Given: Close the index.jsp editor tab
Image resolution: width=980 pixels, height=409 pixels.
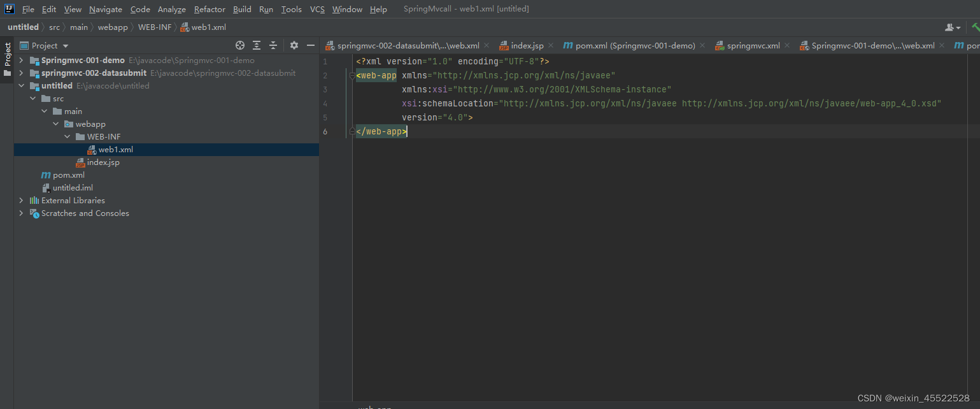Looking at the screenshot, I should click(551, 46).
